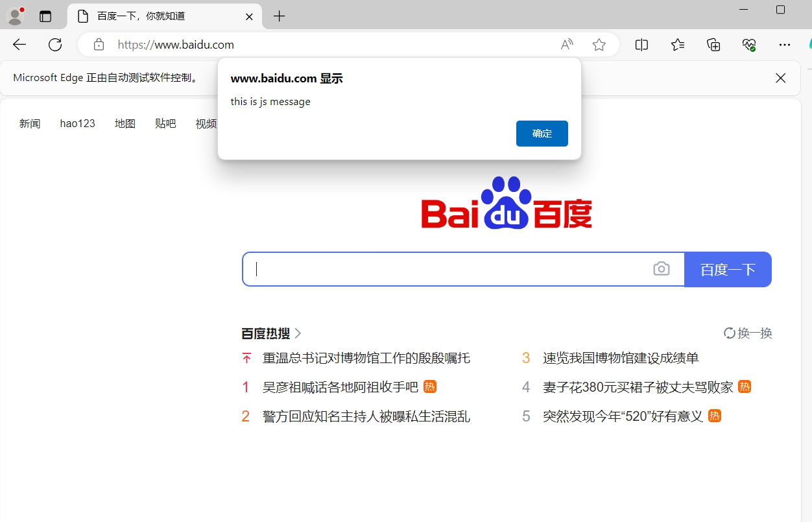Expand 百度热搜 chevron arrow
Viewport: 812px width, 522px height.
298,333
